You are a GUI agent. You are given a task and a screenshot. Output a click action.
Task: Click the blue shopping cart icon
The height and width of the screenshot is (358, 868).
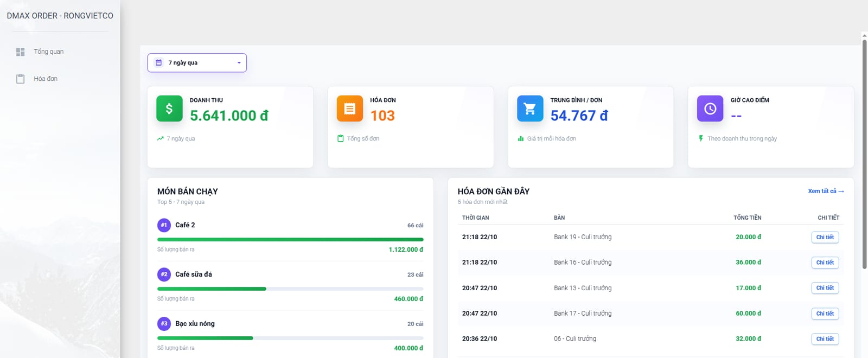point(530,108)
